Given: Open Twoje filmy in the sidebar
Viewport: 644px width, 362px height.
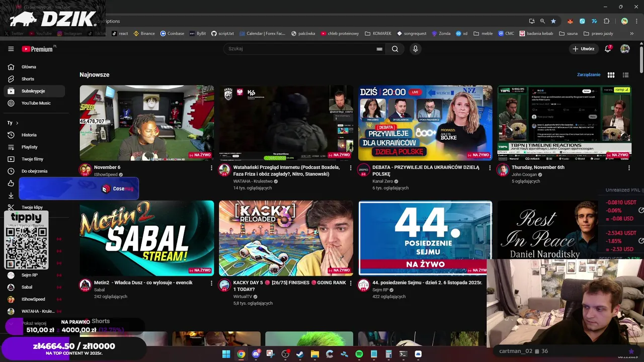Looking at the screenshot, I should click(x=34, y=159).
